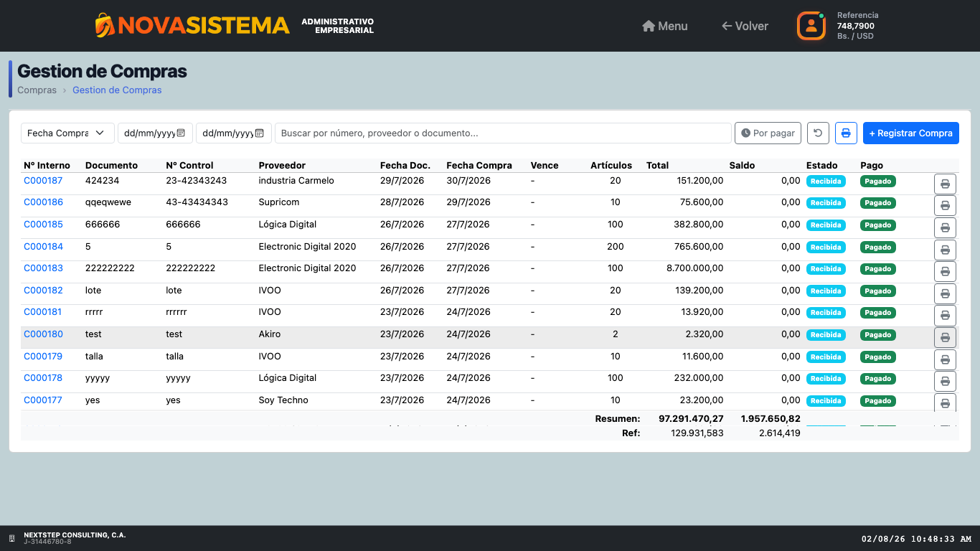Click the Total column header

coord(658,165)
